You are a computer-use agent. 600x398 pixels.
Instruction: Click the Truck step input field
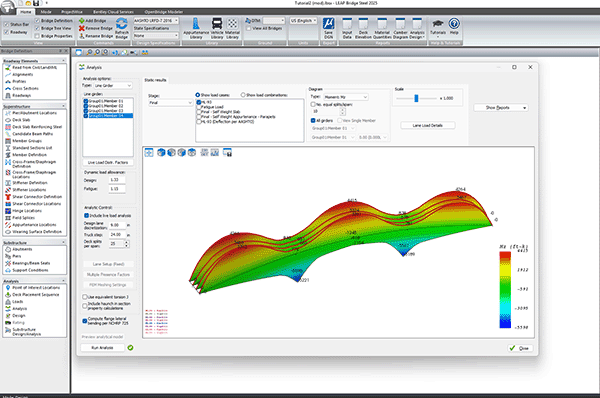click(117, 235)
